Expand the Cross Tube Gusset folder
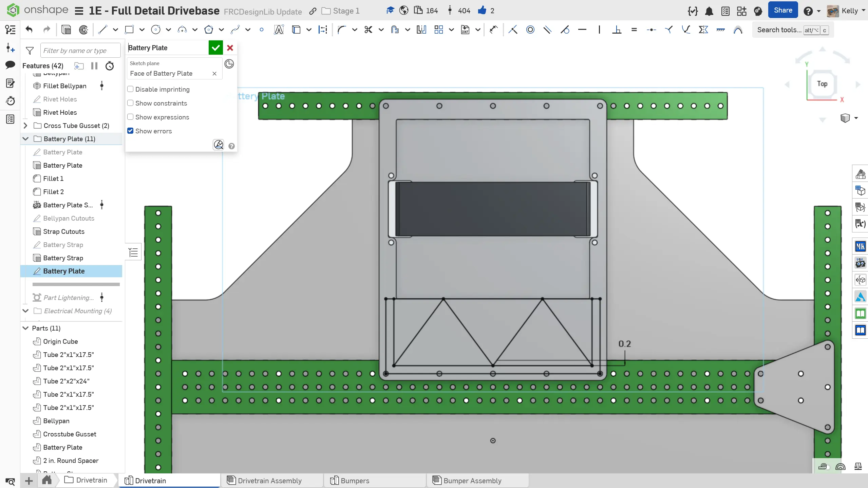This screenshot has height=488, width=868. [x=25, y=126]
